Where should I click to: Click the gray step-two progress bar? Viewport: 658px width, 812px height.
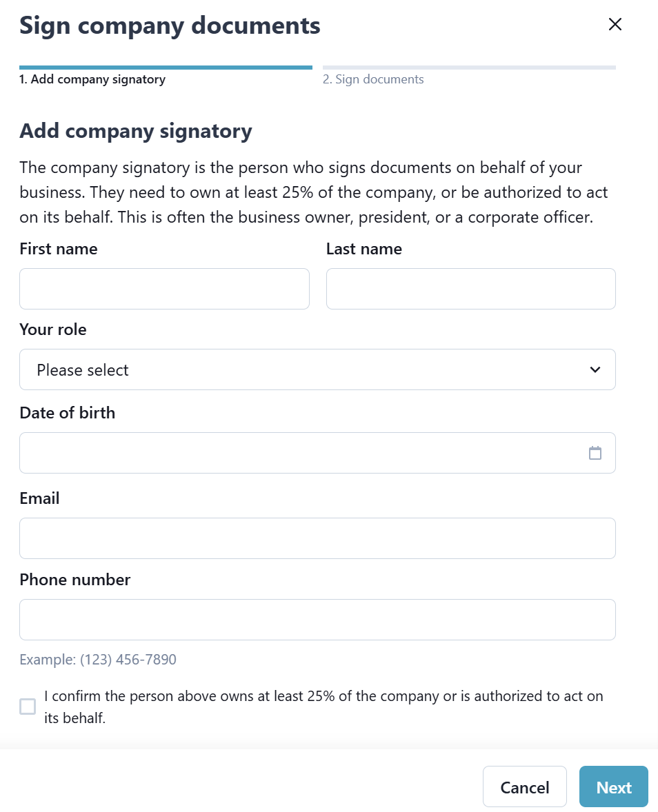469,68
